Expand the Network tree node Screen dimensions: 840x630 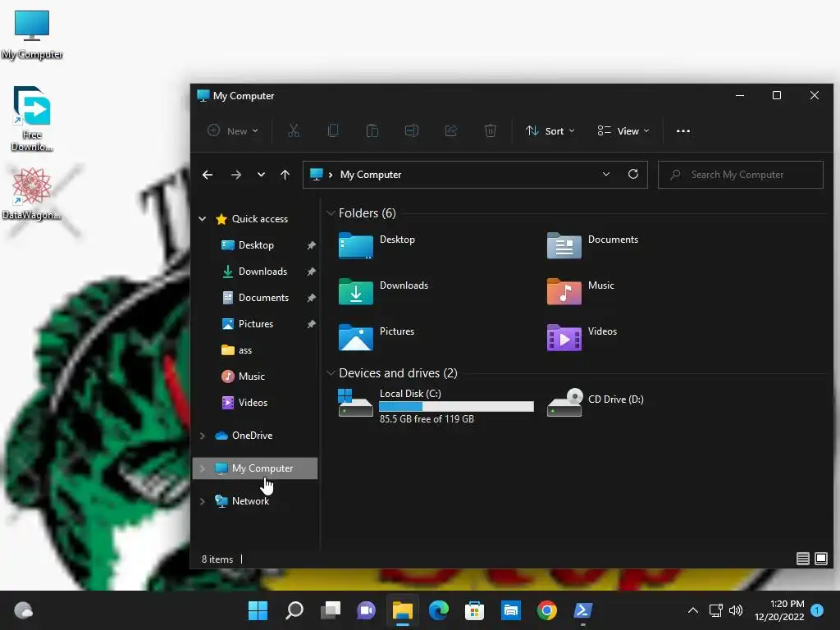coord(203,501)
